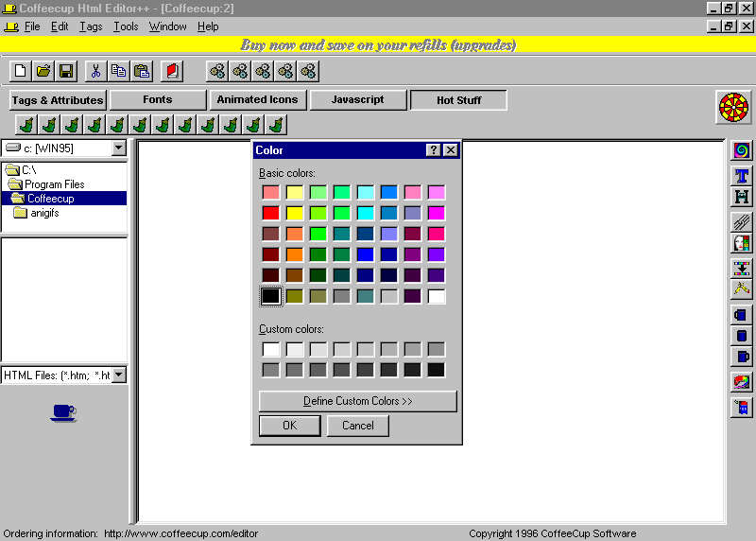Switch to the Javascript tab
The width and height of the screenshot is (756, 541).
coord(358,100)
